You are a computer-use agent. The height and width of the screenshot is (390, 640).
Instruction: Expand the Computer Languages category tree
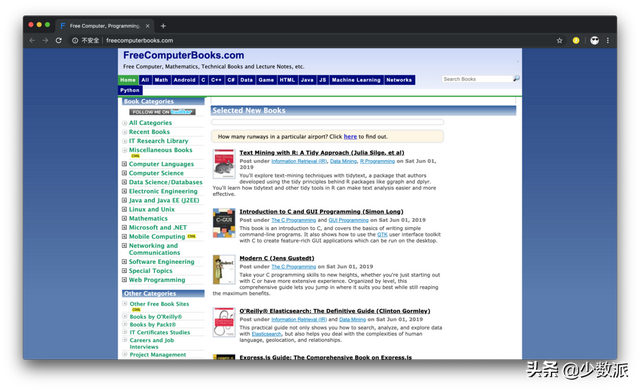(x=124, y=164)
